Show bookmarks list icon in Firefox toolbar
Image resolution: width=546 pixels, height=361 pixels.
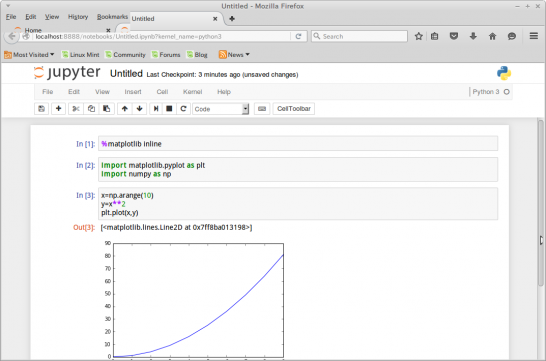(435, 36)
